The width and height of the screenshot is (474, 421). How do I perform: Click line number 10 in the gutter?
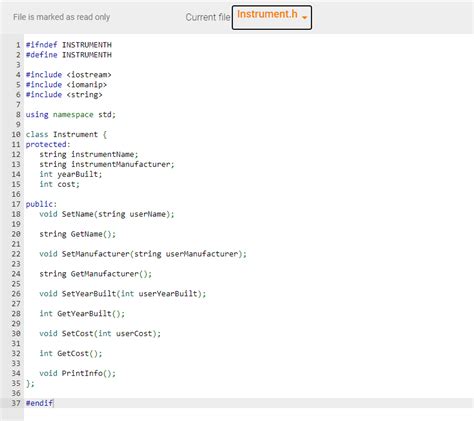(16, 134)
